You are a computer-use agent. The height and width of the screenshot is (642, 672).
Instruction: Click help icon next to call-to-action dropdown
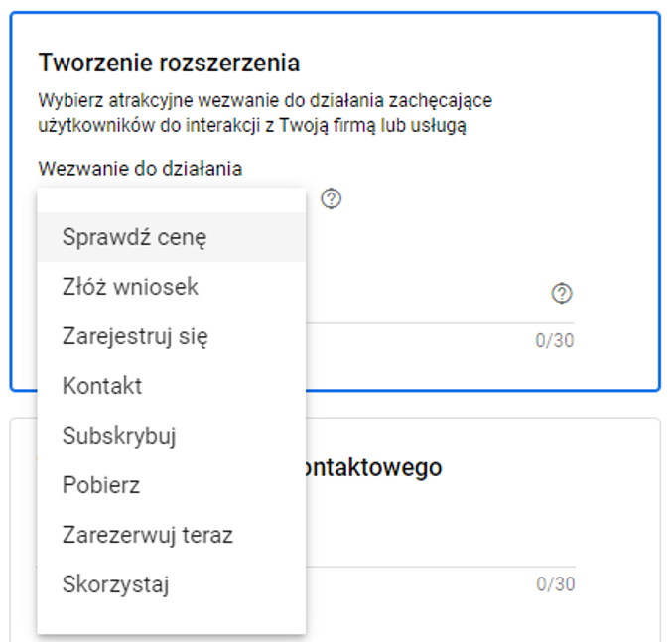pos(332,199)
